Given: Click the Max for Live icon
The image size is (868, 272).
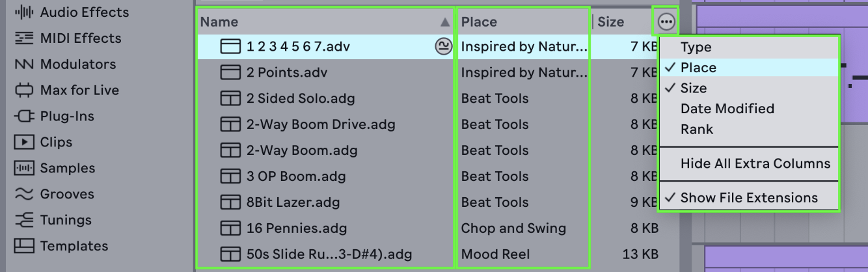Looking at the screenshot, I should (x=24, y=90).
